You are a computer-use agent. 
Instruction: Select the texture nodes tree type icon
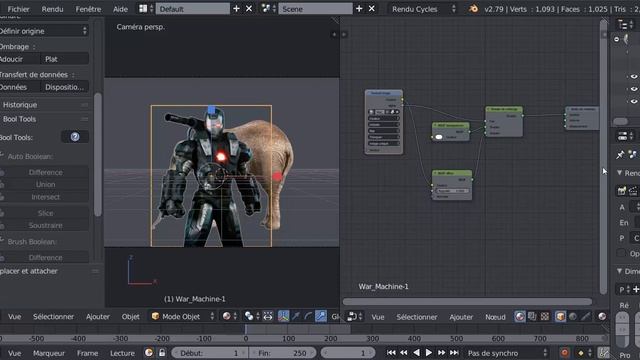coord(545,317)
